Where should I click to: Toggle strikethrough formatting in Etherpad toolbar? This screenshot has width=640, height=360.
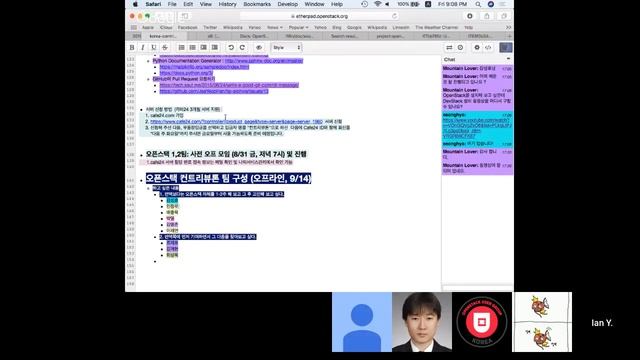click(164, 48)
